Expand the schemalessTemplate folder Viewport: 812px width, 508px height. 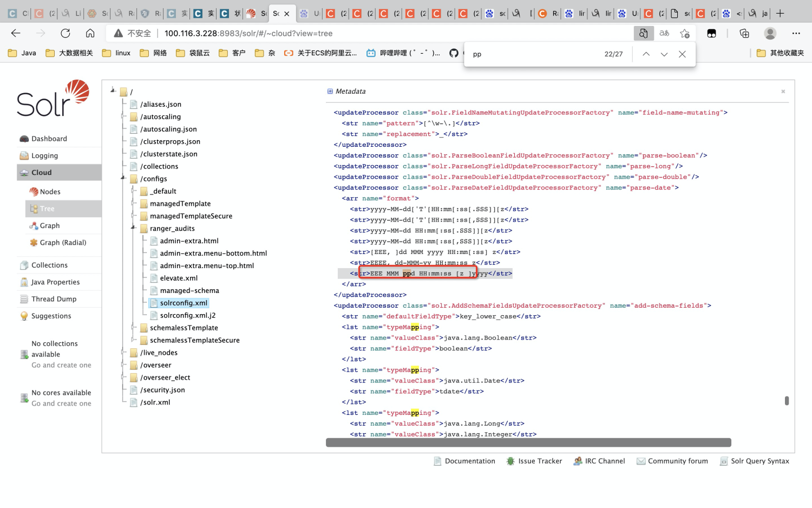pyautogui.click(x=133, y=328)
